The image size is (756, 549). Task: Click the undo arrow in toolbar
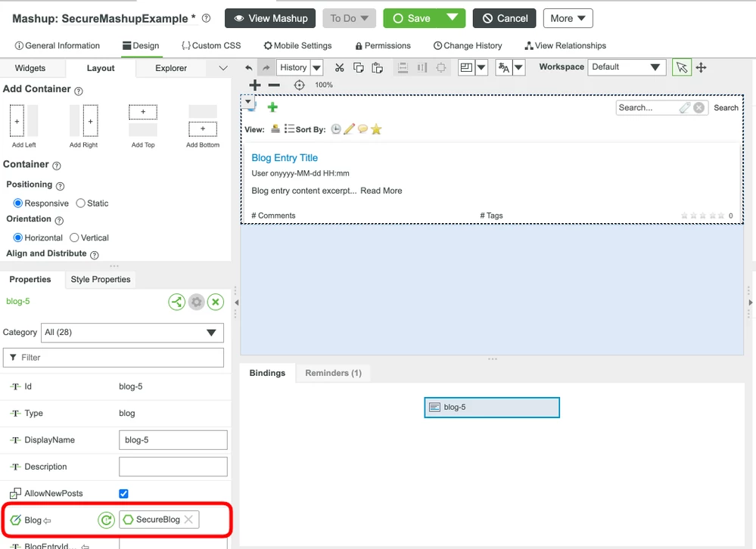point(249,68)
